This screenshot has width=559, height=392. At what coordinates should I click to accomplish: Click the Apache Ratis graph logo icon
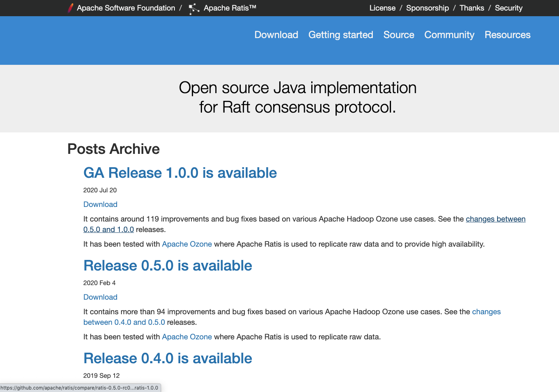194,9
